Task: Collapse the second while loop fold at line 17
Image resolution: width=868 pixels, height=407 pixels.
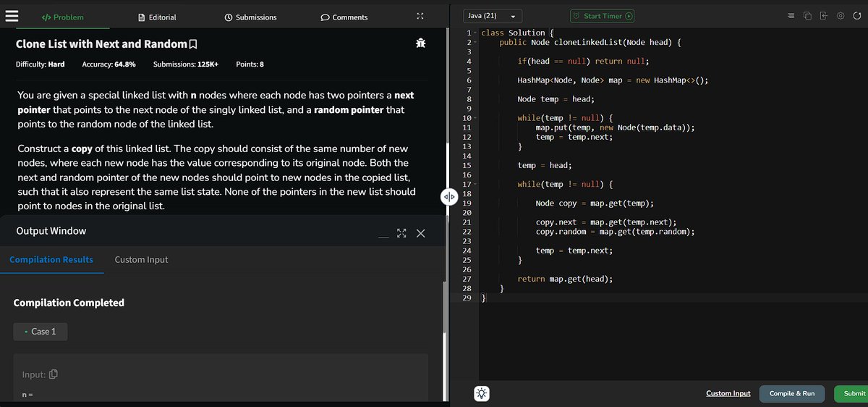Action: pos(476,184)
